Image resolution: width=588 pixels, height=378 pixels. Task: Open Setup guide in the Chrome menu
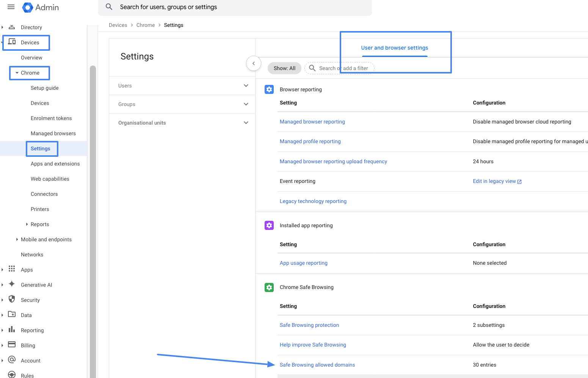tap(45, 88)
